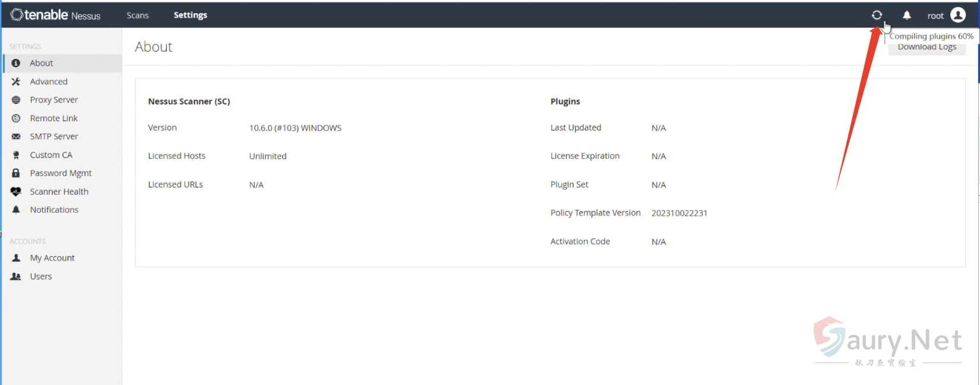Image resolution: width=980 pixels, height=385 pixels.
Task: Click the Password Mgmt lock icon
Action: click(16, 173)
